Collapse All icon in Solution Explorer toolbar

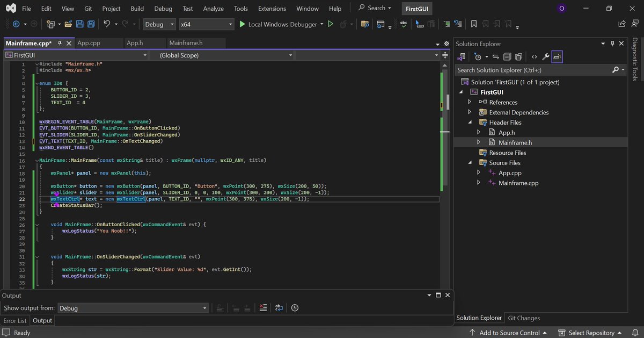click(x=507, y=56)
